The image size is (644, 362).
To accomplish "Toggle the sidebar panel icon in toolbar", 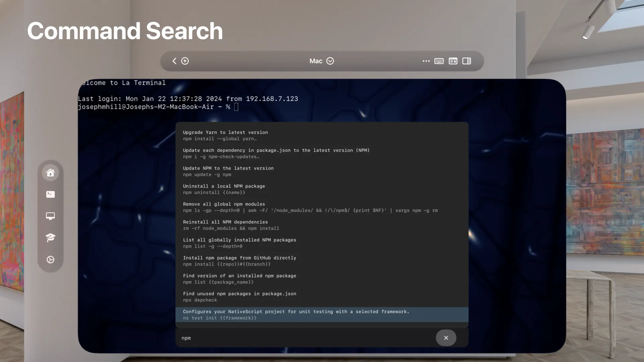I will pyautogui.click(x=467, y=61).
